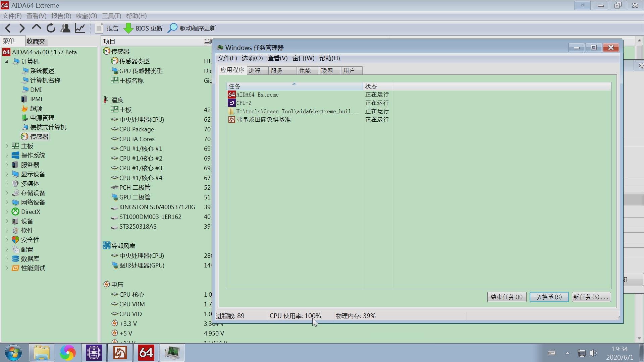Click the back navigation arrow in AIDA64 toolbar
Screen dimensions: 644x362
[8, 28]
